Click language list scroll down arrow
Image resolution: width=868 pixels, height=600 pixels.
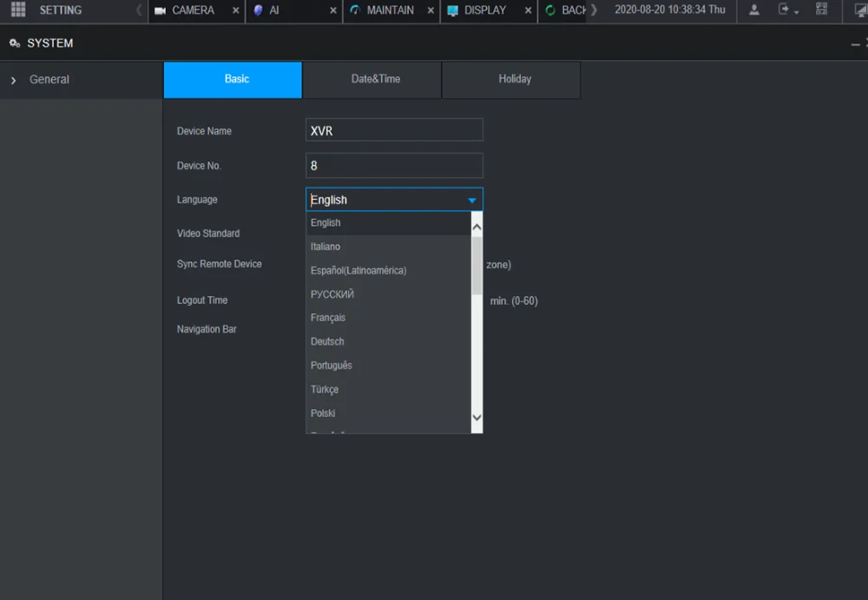click(x=477, y=418)
